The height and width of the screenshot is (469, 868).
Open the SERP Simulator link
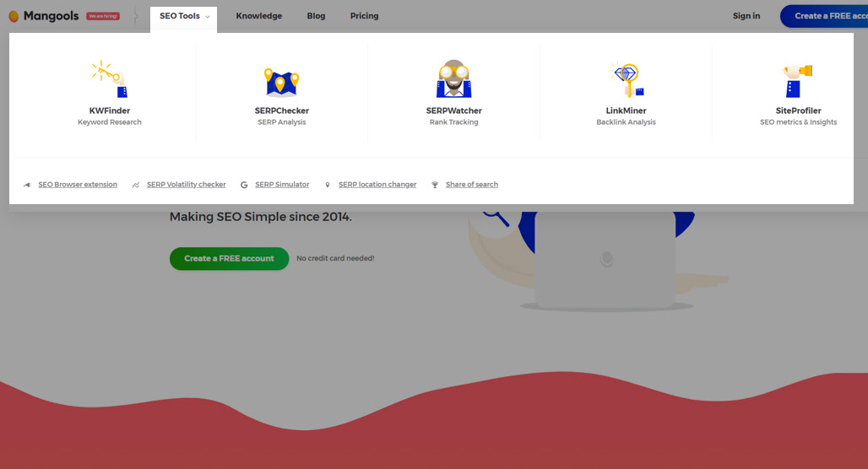coord(282,185)
